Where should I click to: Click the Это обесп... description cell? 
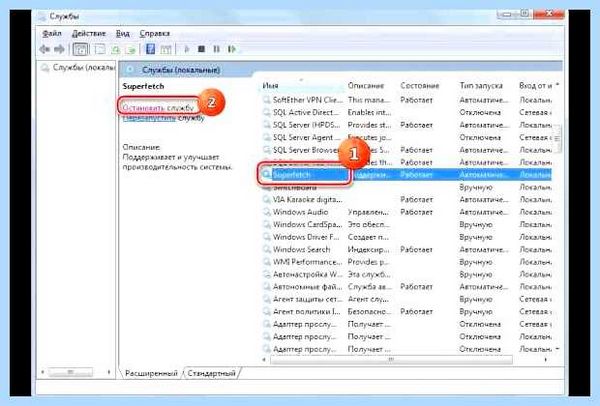tap(368, 225)
